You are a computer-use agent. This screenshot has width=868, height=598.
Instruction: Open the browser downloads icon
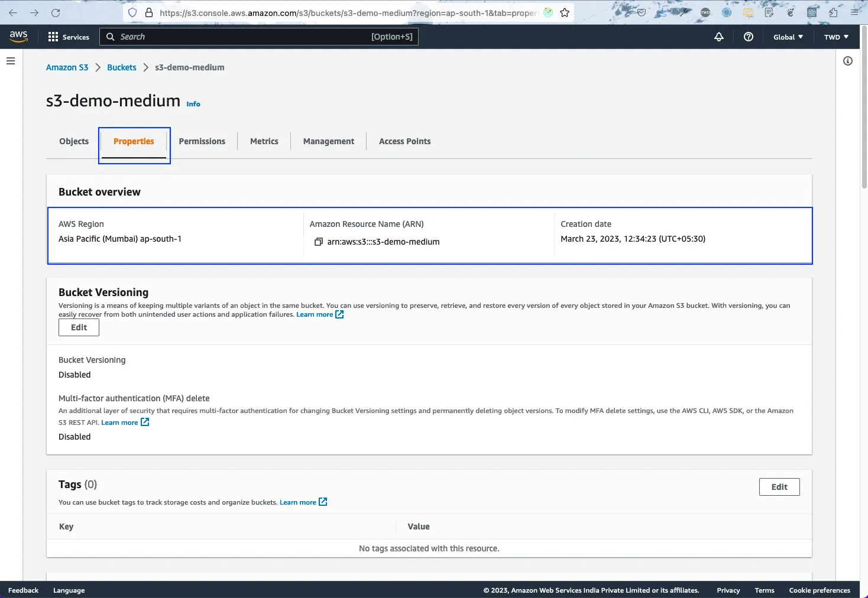tap(663, 12)
